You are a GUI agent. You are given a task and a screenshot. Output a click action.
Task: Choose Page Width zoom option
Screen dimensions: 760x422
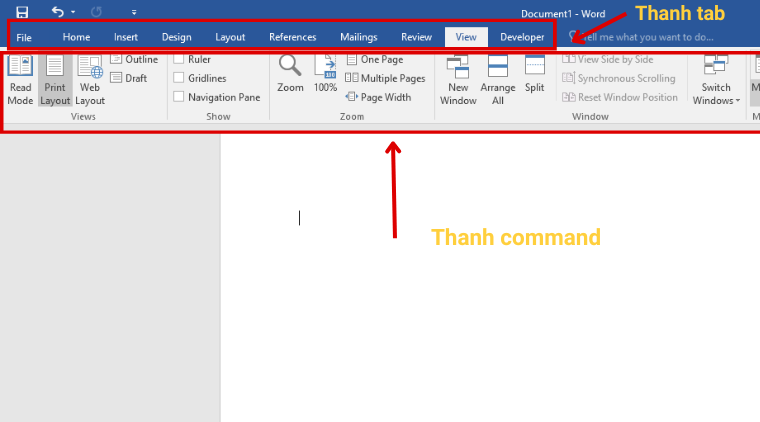[379, 97]
